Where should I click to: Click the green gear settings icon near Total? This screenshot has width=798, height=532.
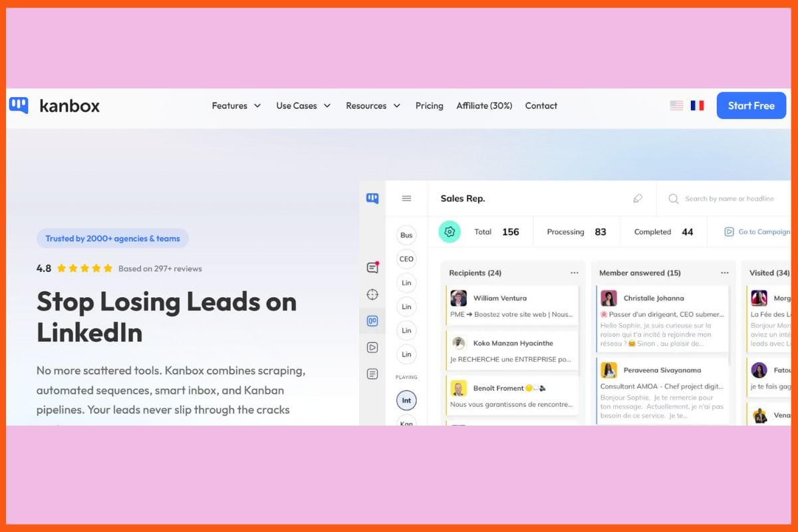(450, 231)
